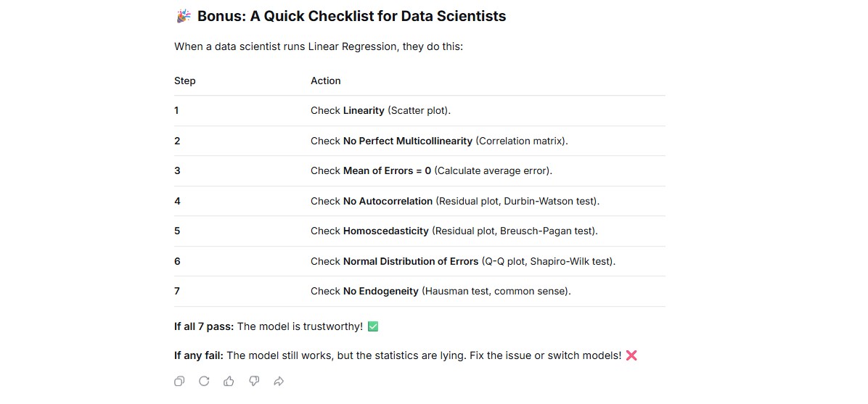Copy the response with the copy icon
Screen dimensions: 868x404
[179, 382]
